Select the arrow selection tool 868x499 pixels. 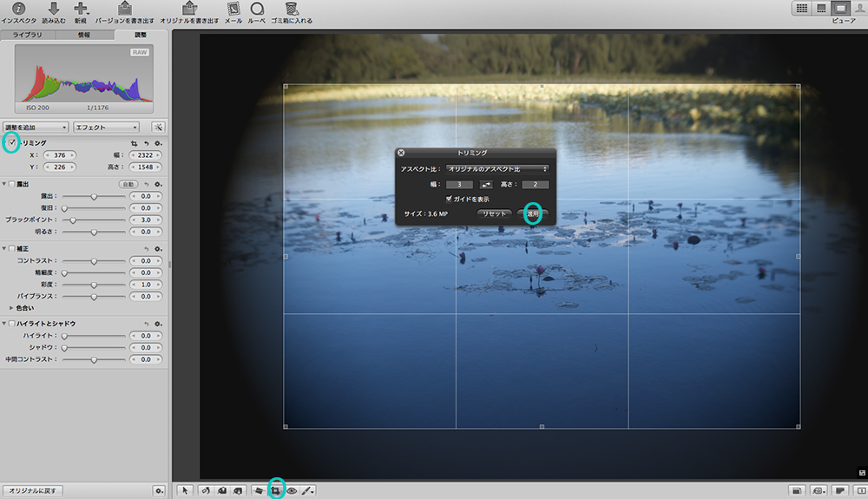point(184,490)
